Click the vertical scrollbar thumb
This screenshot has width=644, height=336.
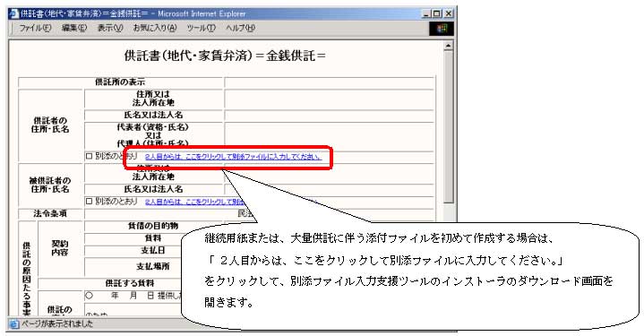tap(449, 127)
